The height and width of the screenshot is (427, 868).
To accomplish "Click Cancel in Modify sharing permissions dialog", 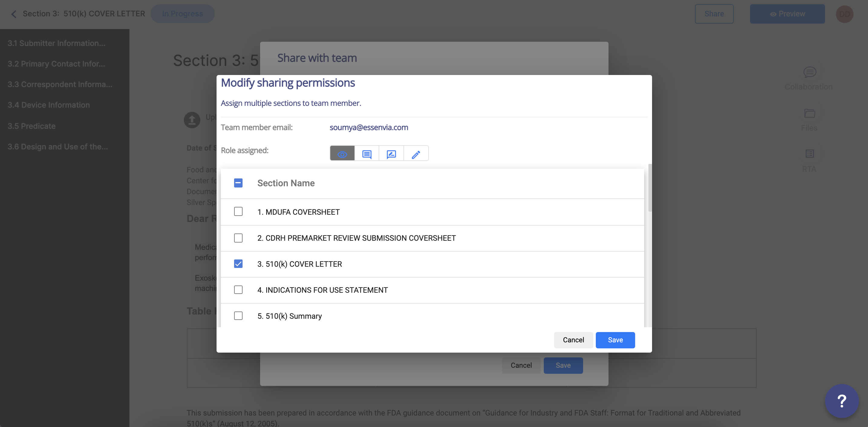I will (x=573, y=340).
